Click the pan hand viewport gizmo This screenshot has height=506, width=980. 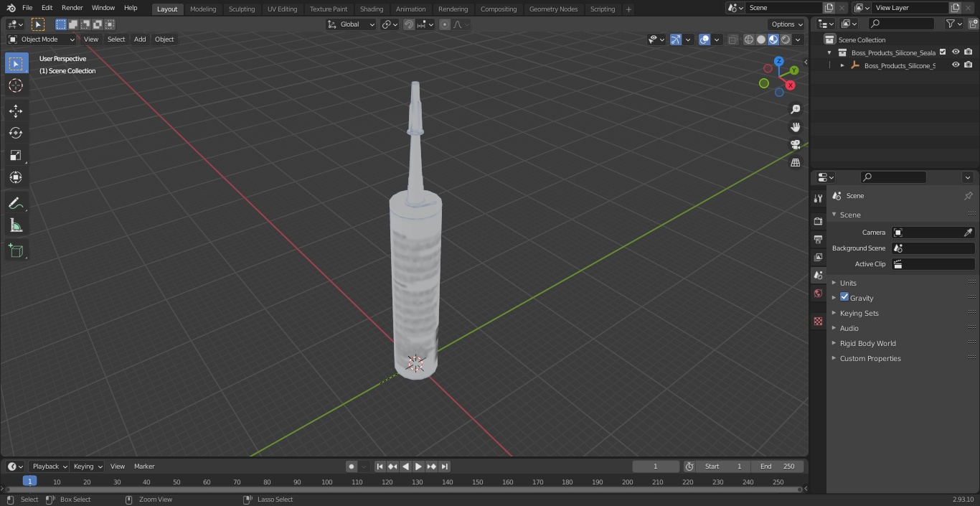pos(795,127)
